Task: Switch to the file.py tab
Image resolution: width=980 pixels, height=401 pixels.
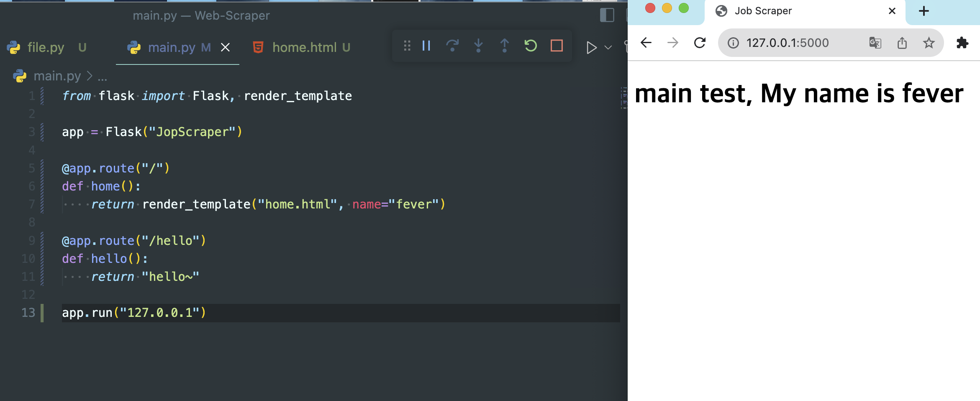Action: 47,47
